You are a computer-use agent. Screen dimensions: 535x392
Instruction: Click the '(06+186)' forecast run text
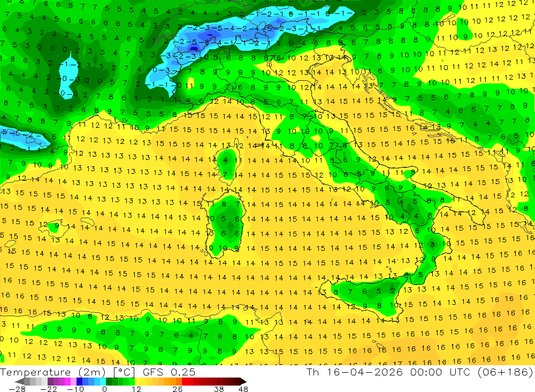click(505, 372)
